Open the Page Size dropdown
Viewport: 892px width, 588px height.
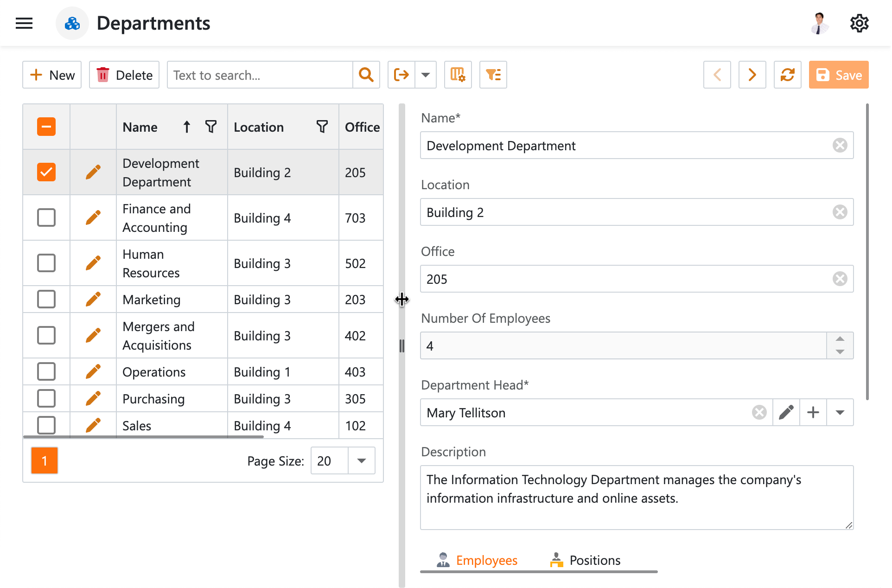point(361,460)
